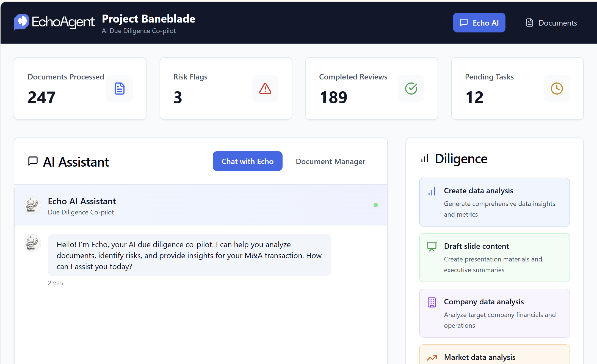Click the Diligence bar chart icon

pyautogui.click(x=425, y=159)
